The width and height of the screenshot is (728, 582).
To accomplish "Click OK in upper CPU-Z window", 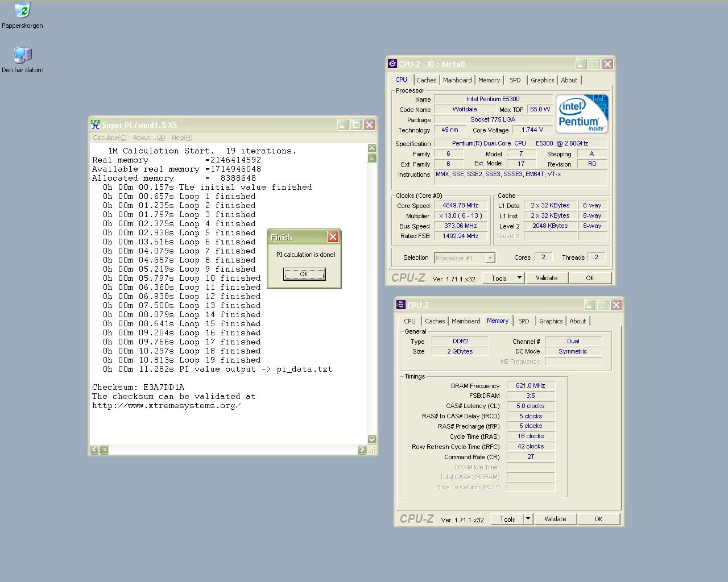I will tap(590, 278).
